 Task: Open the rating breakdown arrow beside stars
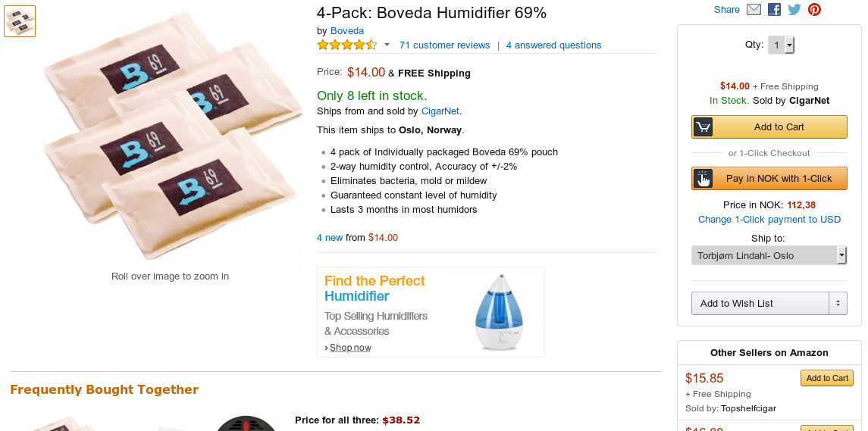[x=387, y=45]
